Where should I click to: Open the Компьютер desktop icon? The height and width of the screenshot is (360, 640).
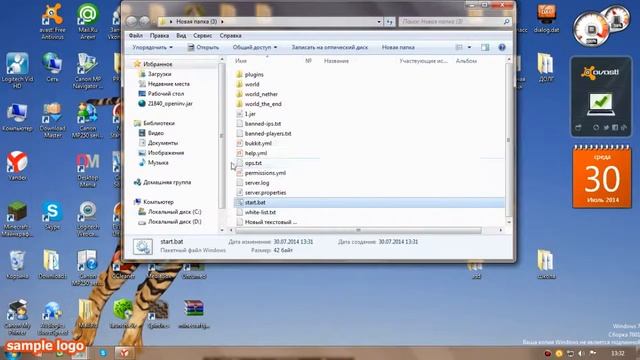click(17, 117)
